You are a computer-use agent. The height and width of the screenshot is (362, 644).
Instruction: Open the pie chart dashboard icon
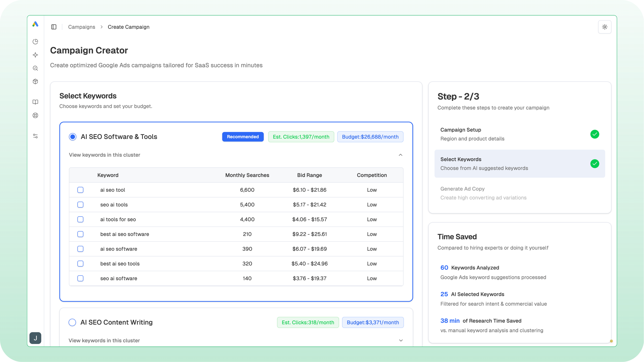pyautogui.click(x=35, y=41)
